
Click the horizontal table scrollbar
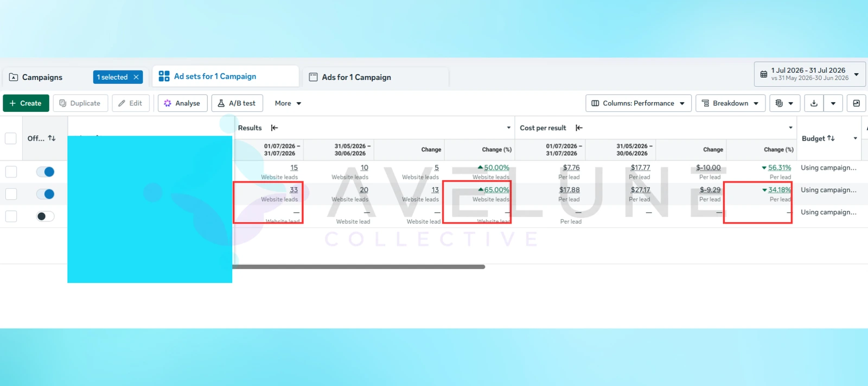pos(359,267)
